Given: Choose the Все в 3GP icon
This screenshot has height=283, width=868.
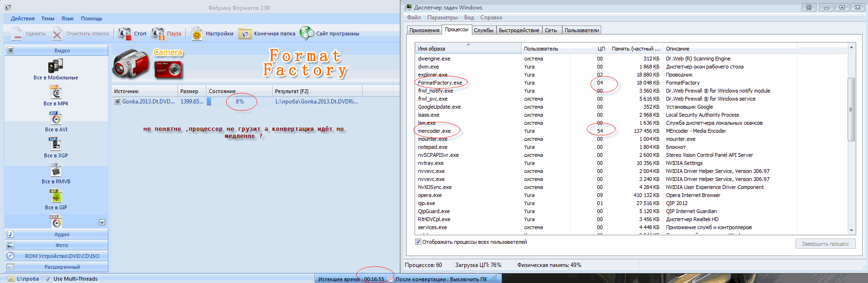Looking at the screenshot, I should pyautogui.click(x=55, y=144).
